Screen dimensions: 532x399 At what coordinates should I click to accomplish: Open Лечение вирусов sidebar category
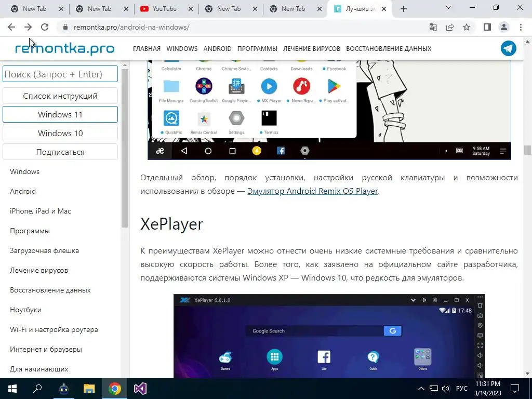38,270
